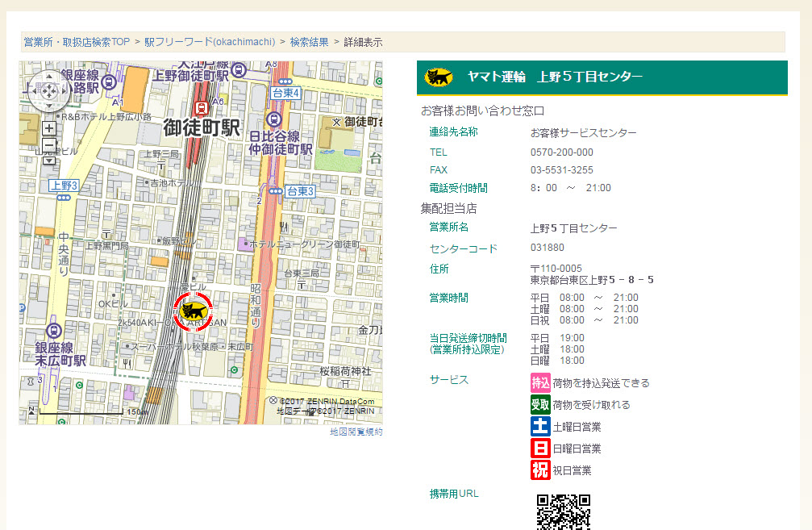Image resolution: width=812 pixels, height=530 pixels.
Task: Click the 受取 green service icon
Action: coord(540,405)
